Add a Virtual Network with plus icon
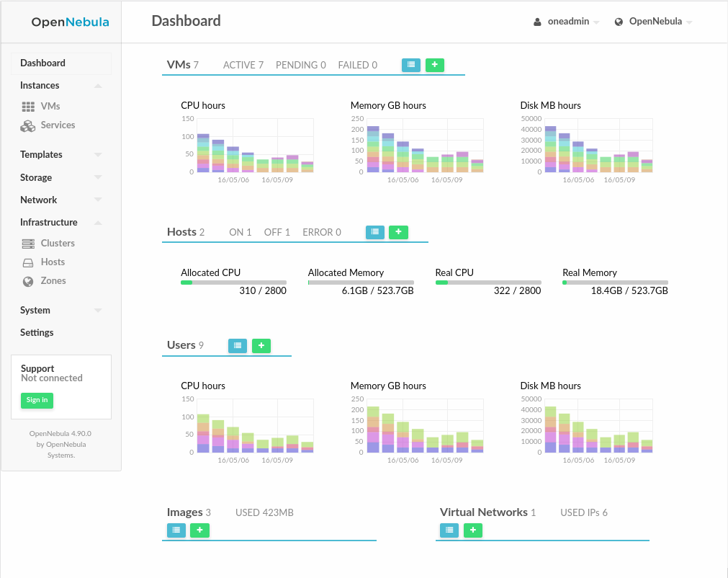Viewport: 728px width, 578px height. (473, 530)
